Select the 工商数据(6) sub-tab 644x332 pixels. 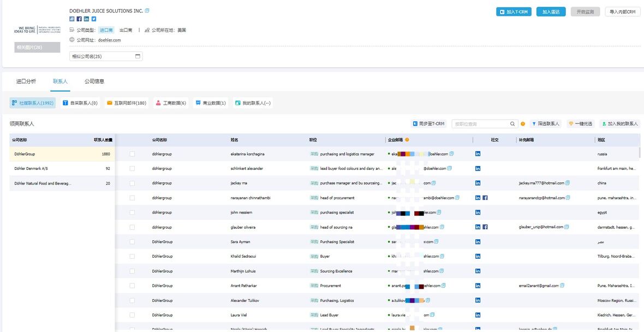click(170, 103)
